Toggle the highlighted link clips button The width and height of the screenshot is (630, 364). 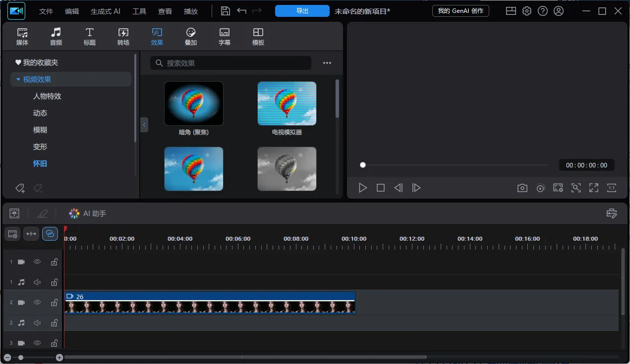tap(50, 234)
